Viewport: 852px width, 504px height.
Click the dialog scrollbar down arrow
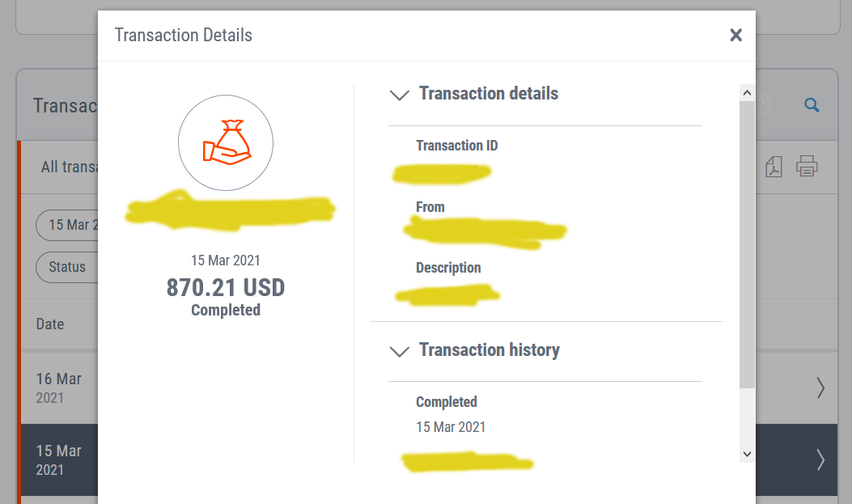747,454
